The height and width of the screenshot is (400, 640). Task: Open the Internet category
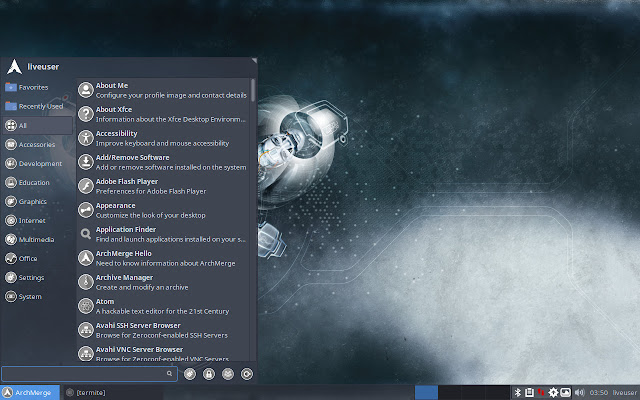(x=38, y=220)
